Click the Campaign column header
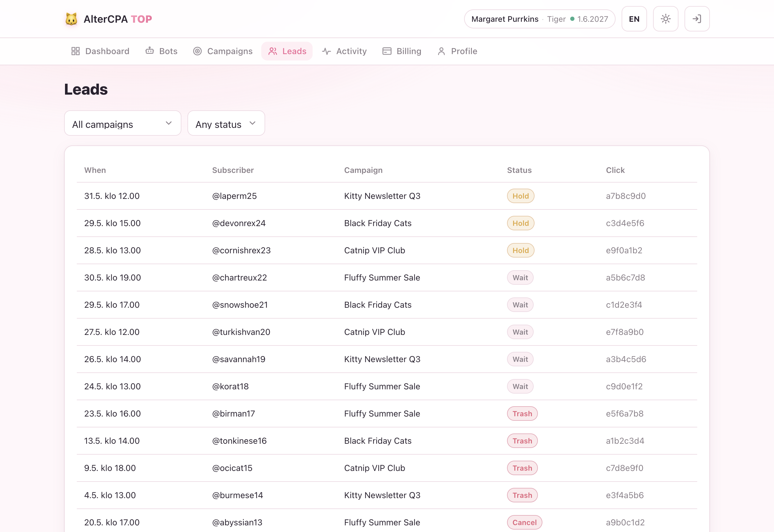 point(363,170)
